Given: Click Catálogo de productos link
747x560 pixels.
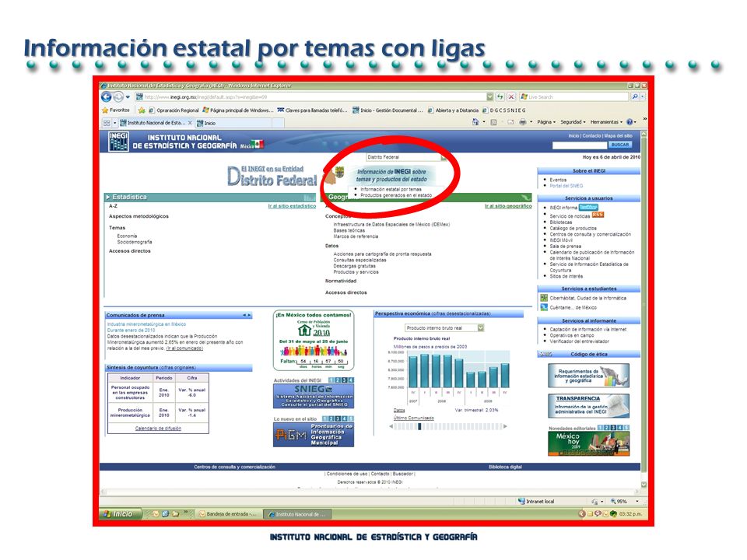Looking at the screenshot, I should pyautogui.click(x=573, y=228).
